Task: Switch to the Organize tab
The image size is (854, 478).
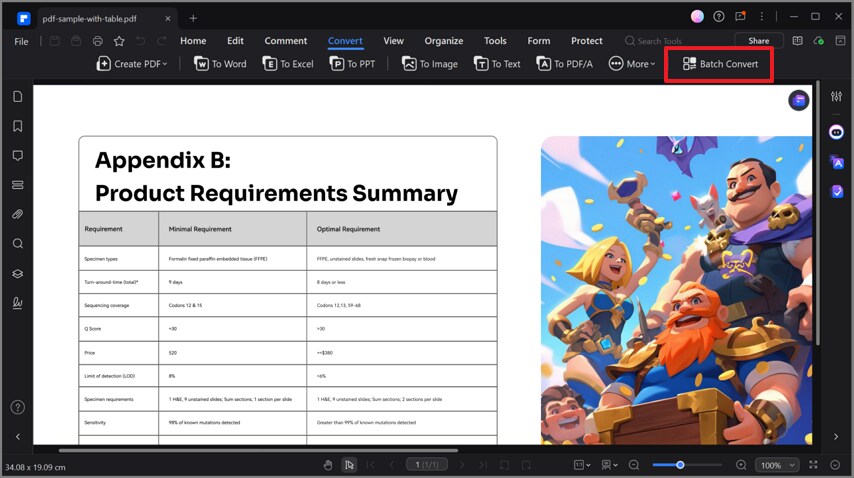Action: (444, 41)
